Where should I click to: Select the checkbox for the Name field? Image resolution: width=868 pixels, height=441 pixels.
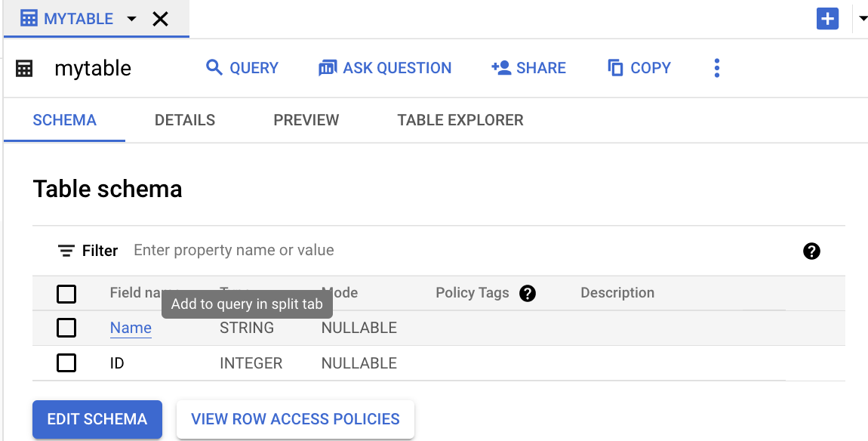coord(66,328)
